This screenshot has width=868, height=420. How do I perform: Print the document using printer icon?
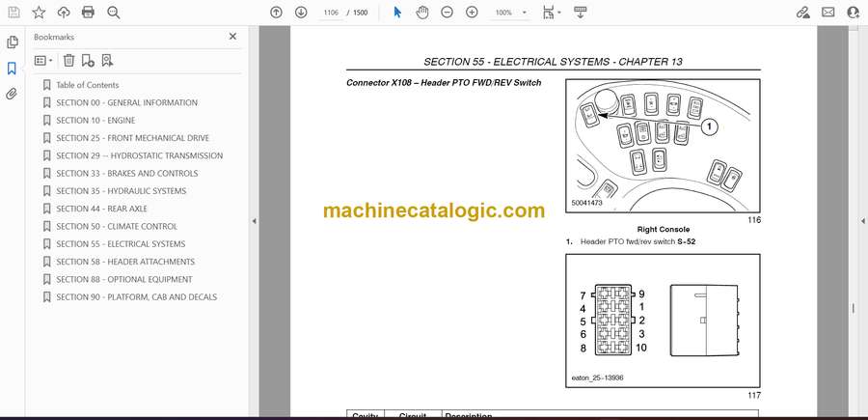coord(89,13)
